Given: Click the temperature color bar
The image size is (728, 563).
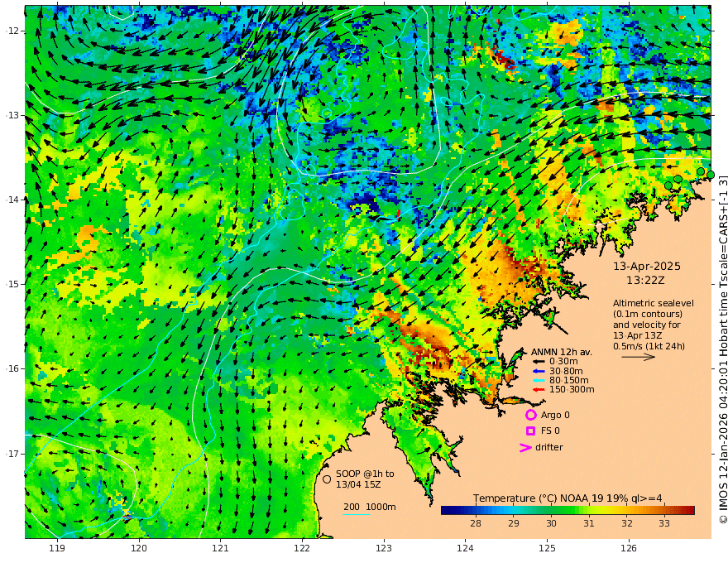Looking at the screenshot, I should pos(568,510).
